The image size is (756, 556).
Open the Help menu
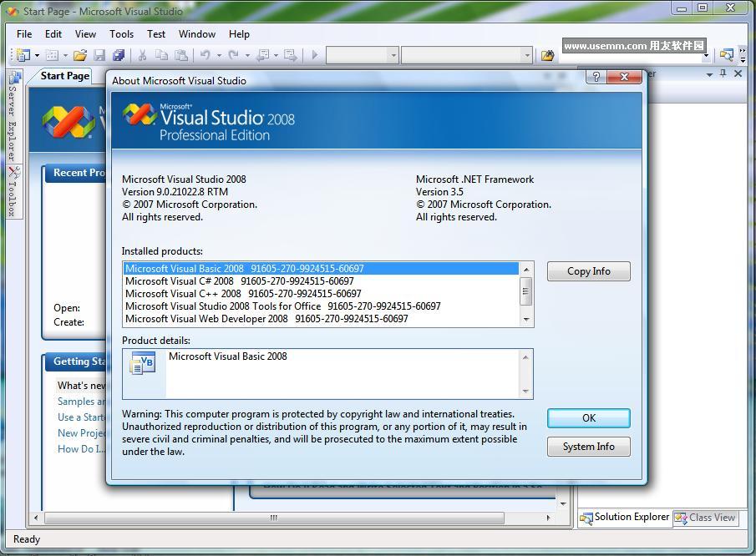239,34
